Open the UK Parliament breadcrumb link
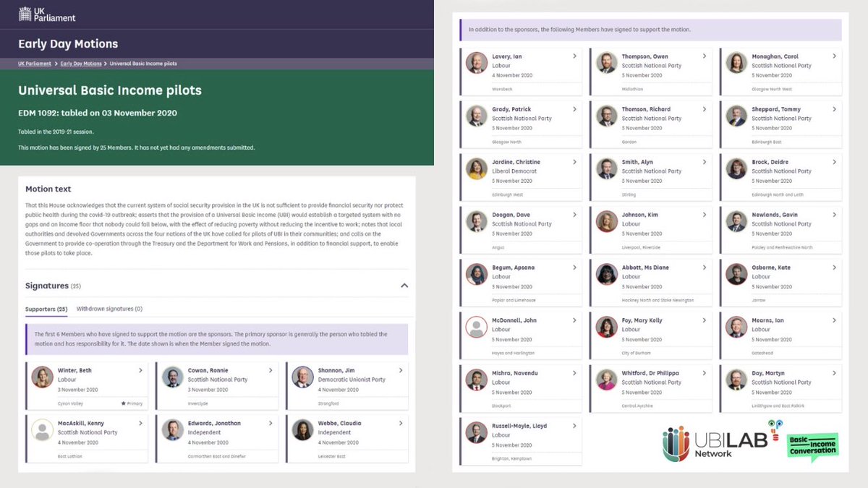This screenshot has width=868, height=488. 35,64
